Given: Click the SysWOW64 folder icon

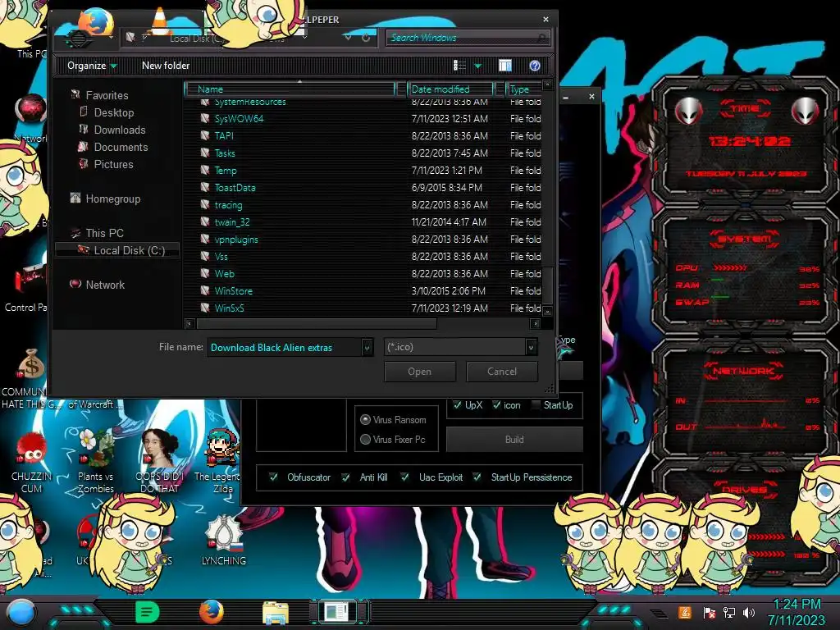Looking at the screenshot, I should (x=204, y=118).
